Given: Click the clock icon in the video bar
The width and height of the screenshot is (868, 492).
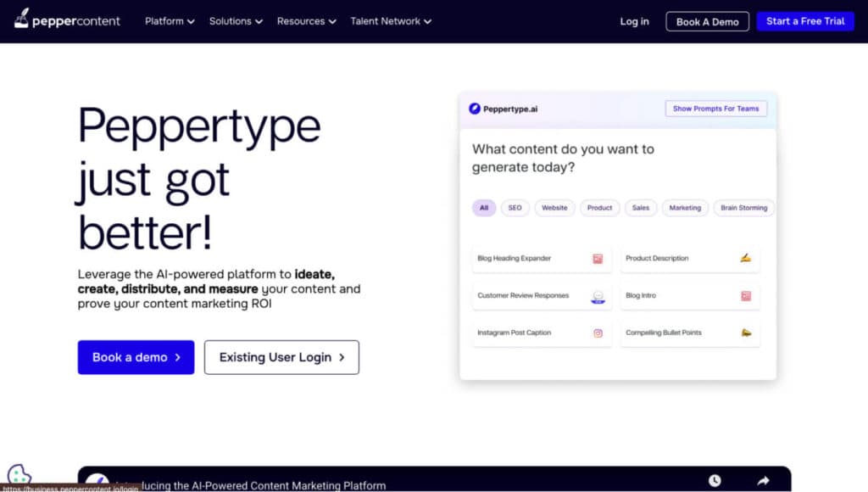Looking at the screenshot, I should point(715,479).
